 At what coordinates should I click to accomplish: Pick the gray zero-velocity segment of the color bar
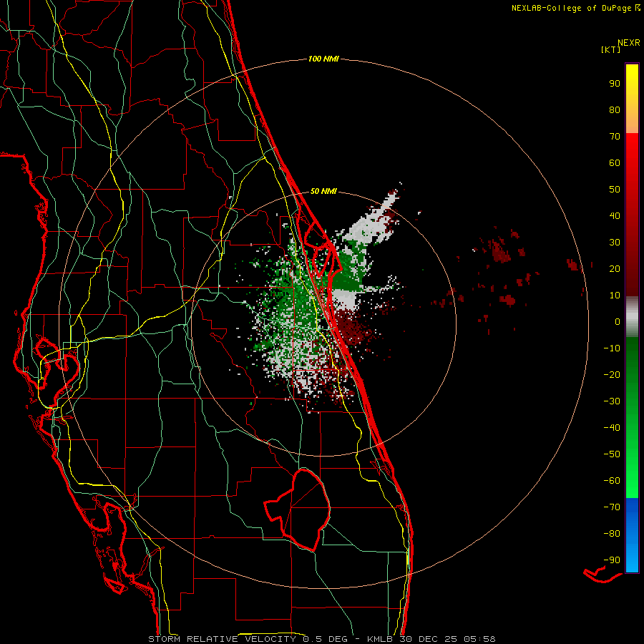pyautogui.click(x=632, y=317)
